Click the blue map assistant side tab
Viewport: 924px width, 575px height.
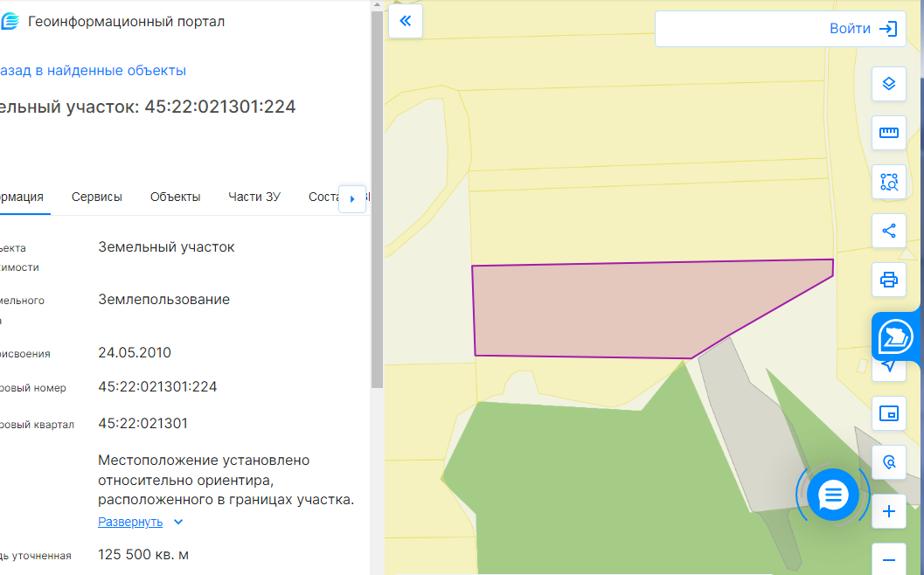896,337
